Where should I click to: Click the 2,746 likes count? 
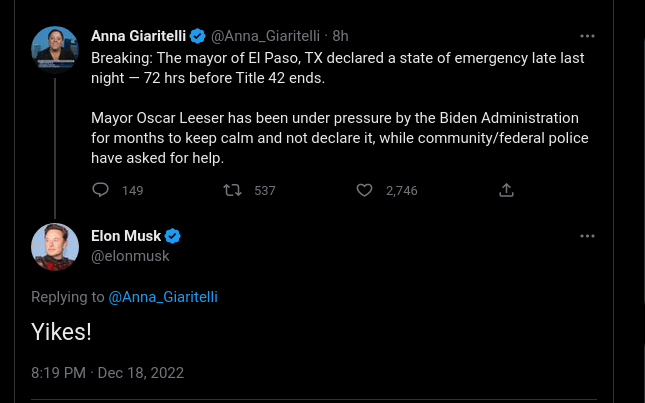point(401,190)
